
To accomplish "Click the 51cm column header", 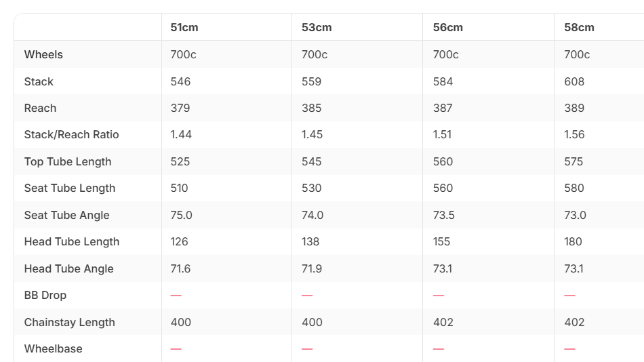I will [x=184, y=28].
